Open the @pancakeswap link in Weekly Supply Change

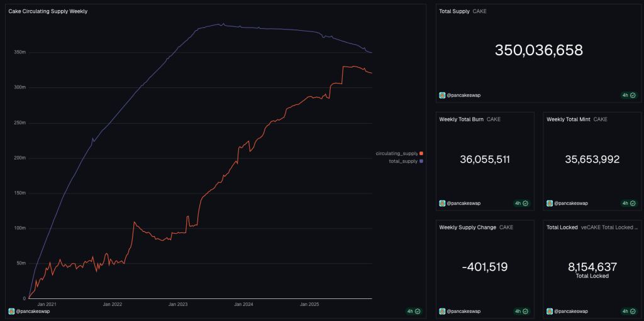click(x=465, y=311)
